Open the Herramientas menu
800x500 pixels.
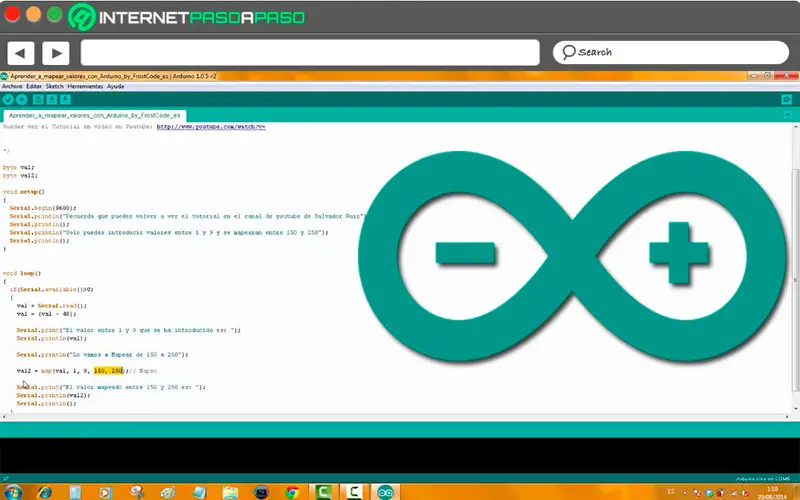(x=85, y=86)
